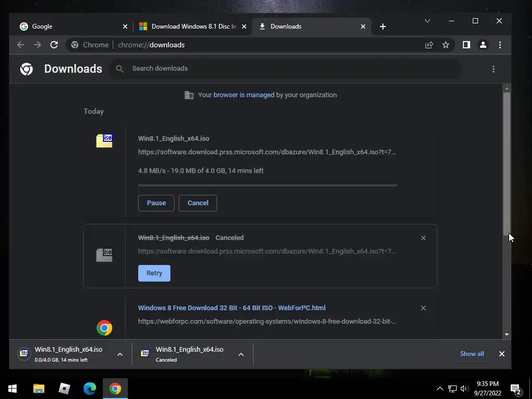Open the Downloads page more actions menu
Viewport: 532px width, 399px height.
coord(494,69)
